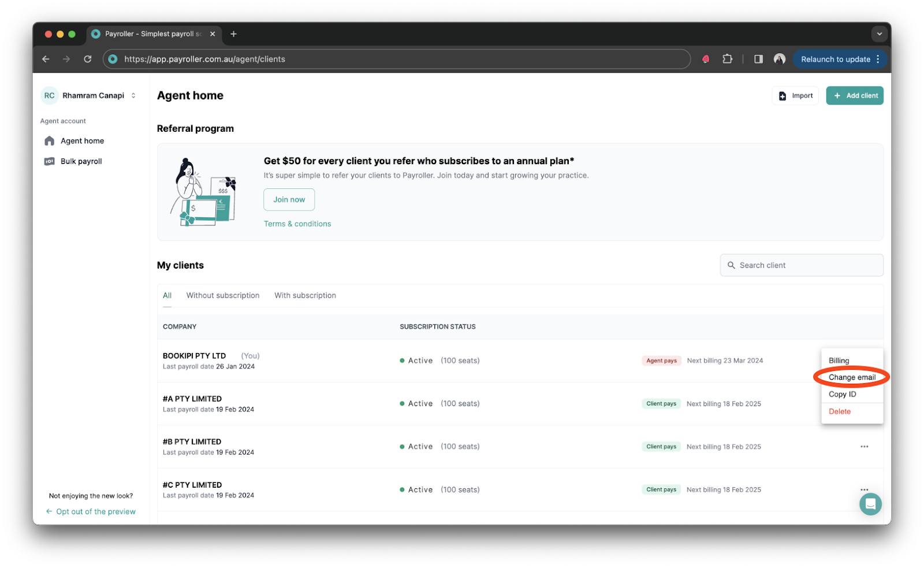Viewport: 924px width, 568px height.
Task: Click the Add client button
Action: point(855,96)
